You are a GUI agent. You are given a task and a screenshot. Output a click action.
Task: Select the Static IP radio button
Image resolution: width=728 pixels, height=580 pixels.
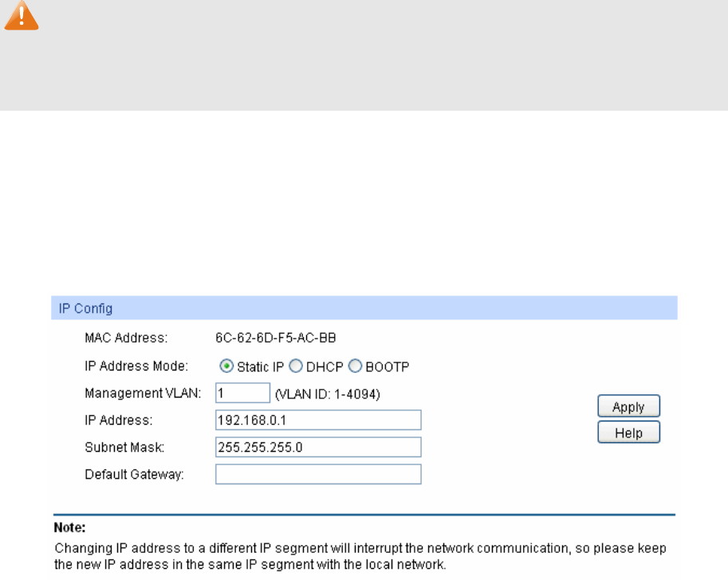click(226, 366)
